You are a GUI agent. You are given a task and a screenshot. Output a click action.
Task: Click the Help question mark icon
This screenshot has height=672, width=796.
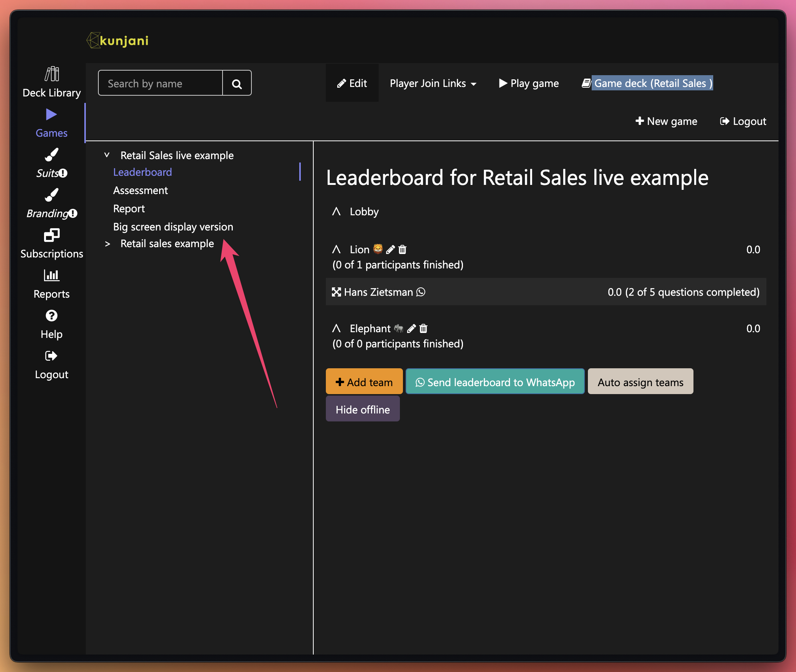[x=51, y=315]
